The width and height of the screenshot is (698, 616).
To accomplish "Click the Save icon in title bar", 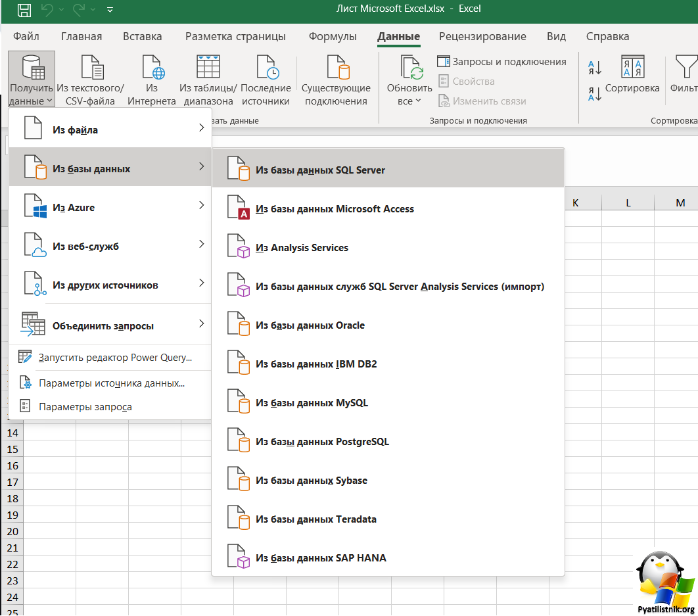I will 24,9.
